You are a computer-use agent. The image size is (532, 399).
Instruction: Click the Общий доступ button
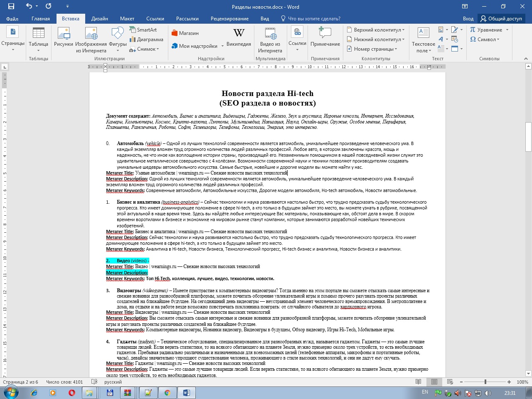click(x=501, y=19)
